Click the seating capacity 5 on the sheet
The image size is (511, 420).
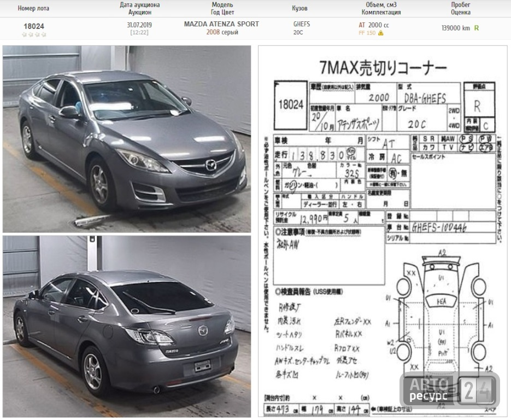346,218
